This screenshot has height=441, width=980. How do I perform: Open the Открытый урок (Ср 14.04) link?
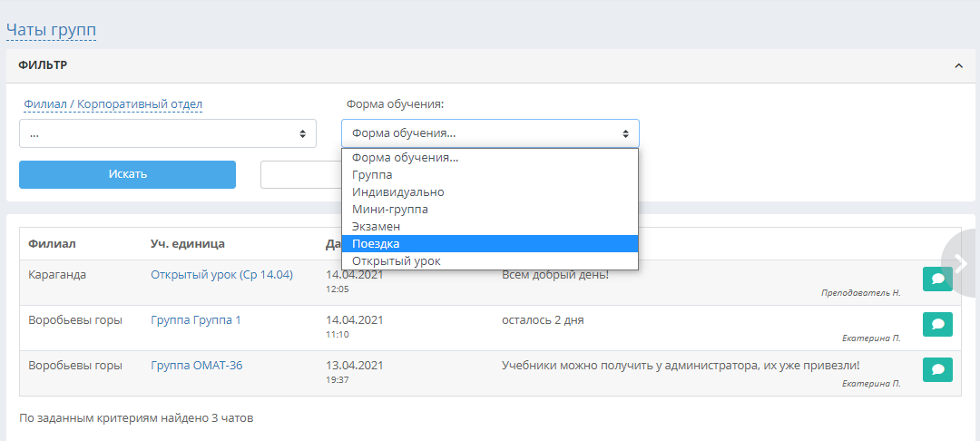point(222,274)
